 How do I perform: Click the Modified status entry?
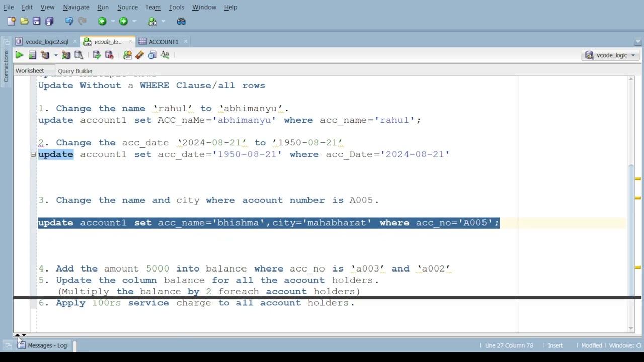point(591,345)
